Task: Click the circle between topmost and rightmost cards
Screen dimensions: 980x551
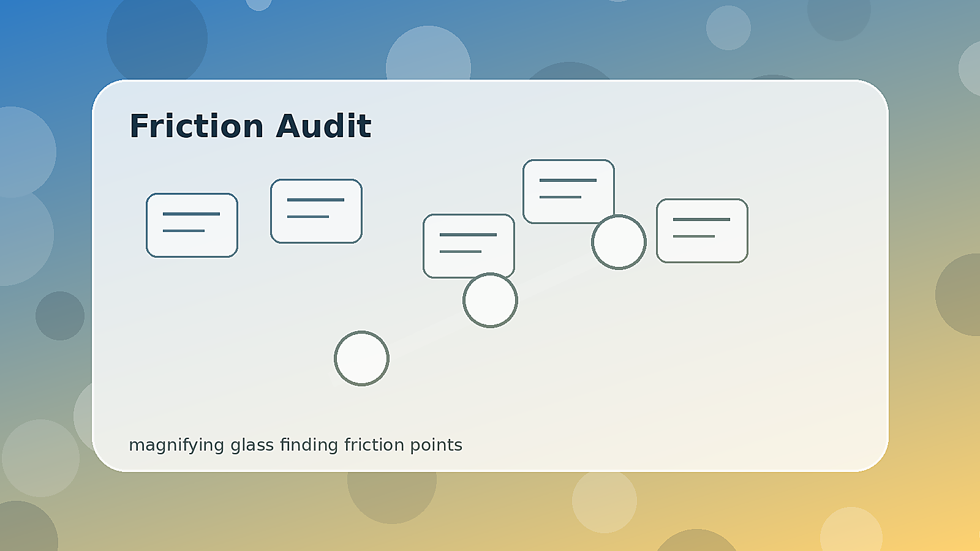Action: [619, 242]
